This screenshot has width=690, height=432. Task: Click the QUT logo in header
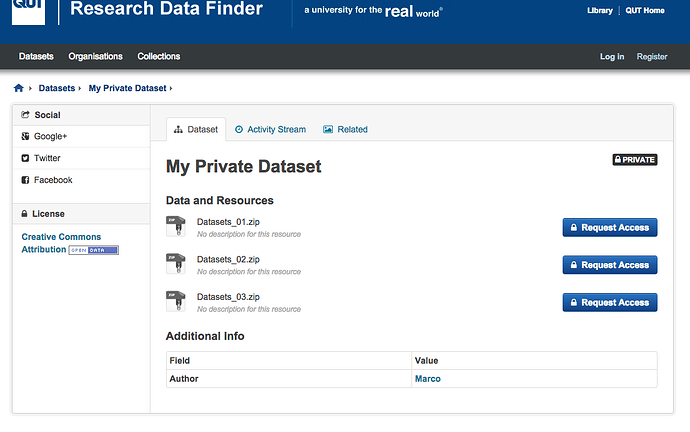coord(28,10)
